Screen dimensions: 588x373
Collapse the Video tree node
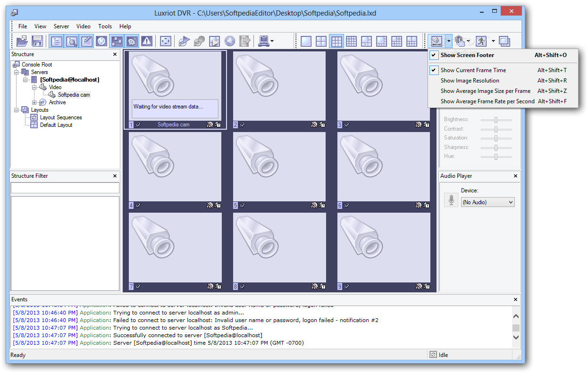(34, 87)
